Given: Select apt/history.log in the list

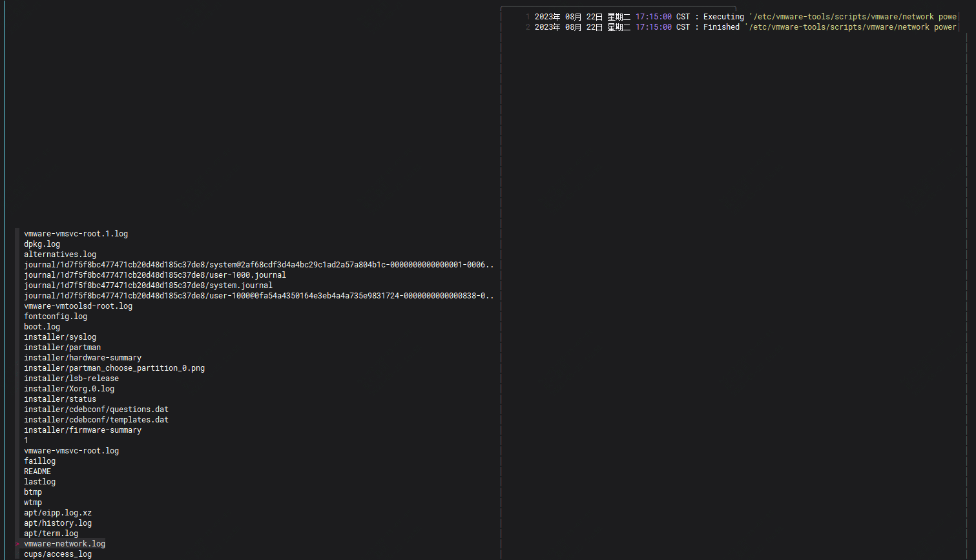Looking at the screenshot, I should 58,523.
